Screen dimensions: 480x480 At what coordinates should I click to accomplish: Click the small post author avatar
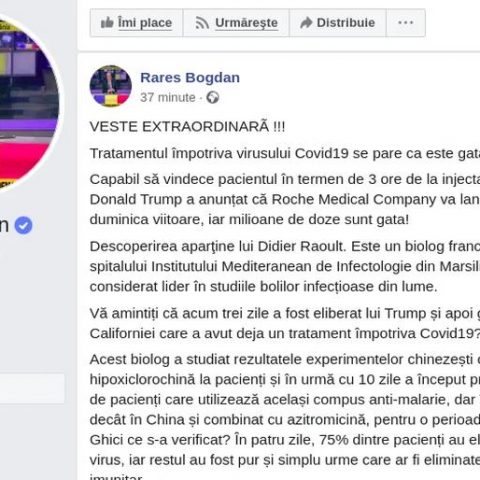tap(111, 86)
